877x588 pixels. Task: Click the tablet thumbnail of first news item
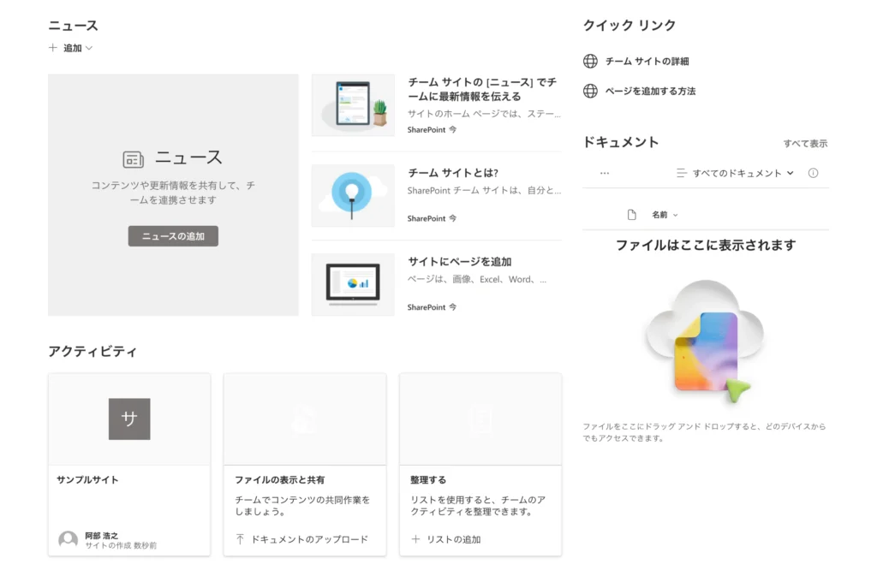point(353,104)
